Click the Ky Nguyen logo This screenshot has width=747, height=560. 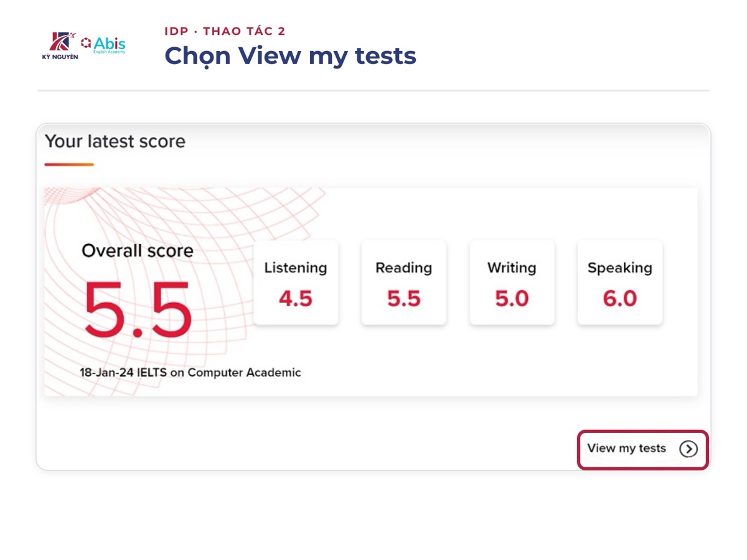pyautogui.click(x=60, y=46)
